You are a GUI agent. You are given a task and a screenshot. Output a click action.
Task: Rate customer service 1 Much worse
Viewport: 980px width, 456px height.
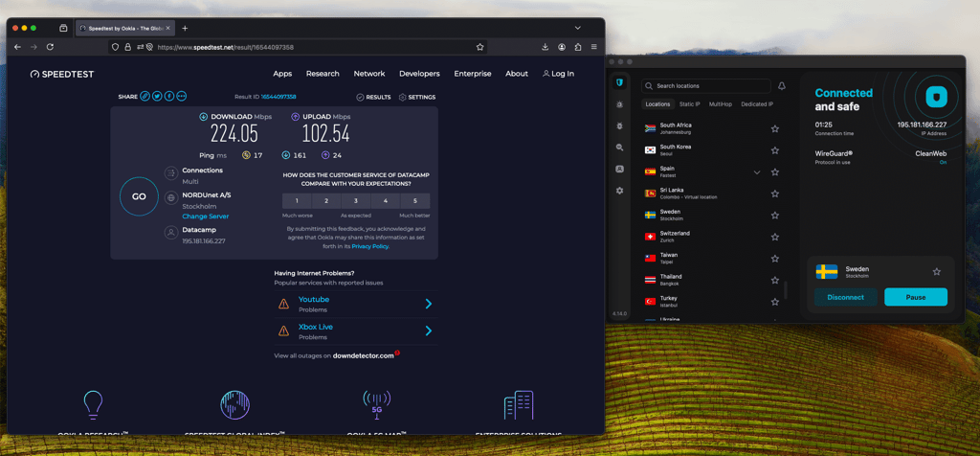297,201
